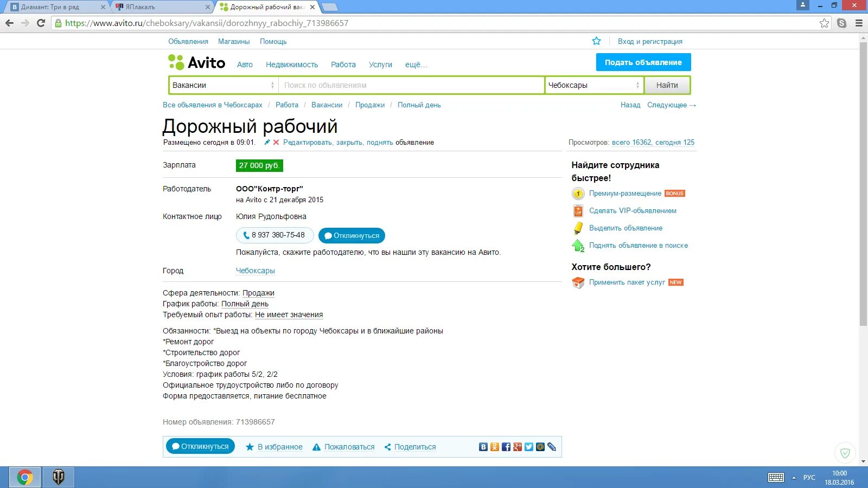Click the Avito favorites star icon
Image resolution: width=868 pixels, height=488 pixels.
tap(596, 41)
